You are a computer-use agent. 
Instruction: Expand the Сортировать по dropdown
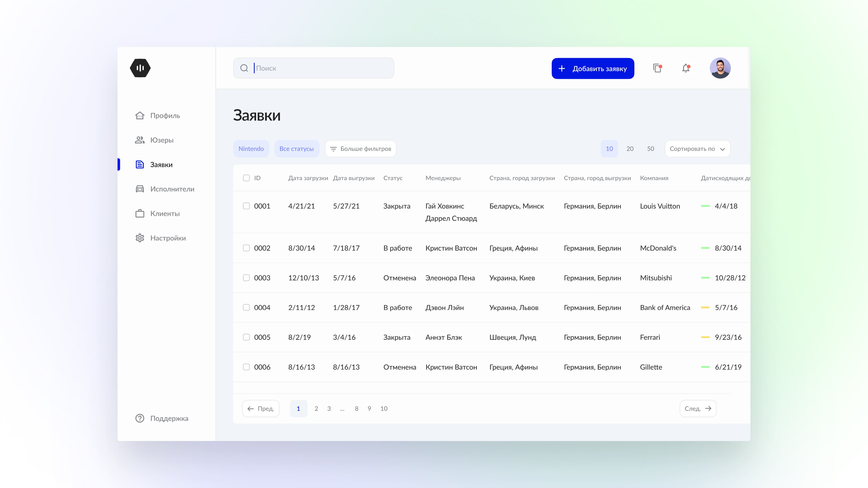697,149
